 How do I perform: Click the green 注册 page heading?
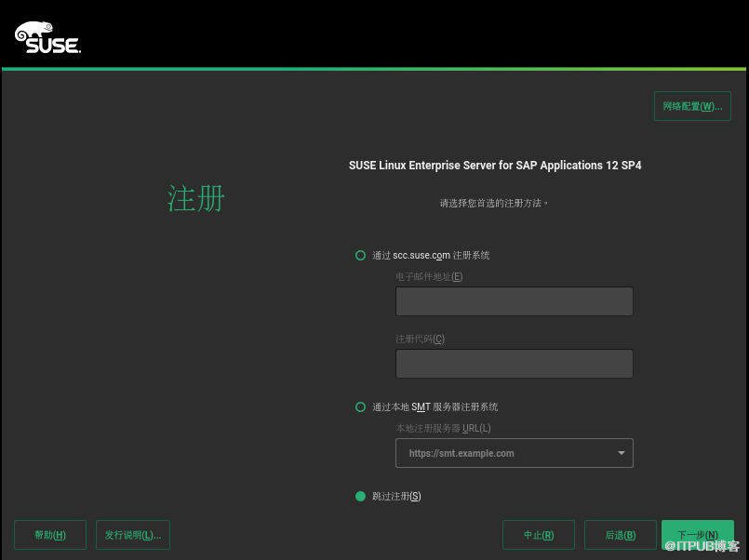[196, 198]
